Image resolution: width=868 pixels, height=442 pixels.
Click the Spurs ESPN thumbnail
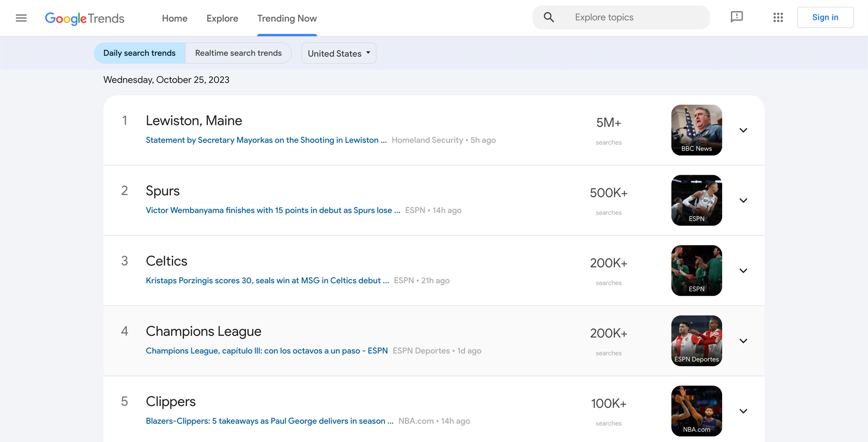click(x=697, y=200)
